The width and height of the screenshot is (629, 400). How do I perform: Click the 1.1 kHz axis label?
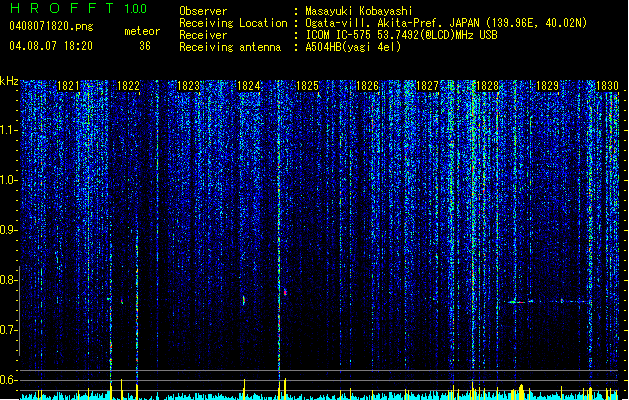pos(8,130)
